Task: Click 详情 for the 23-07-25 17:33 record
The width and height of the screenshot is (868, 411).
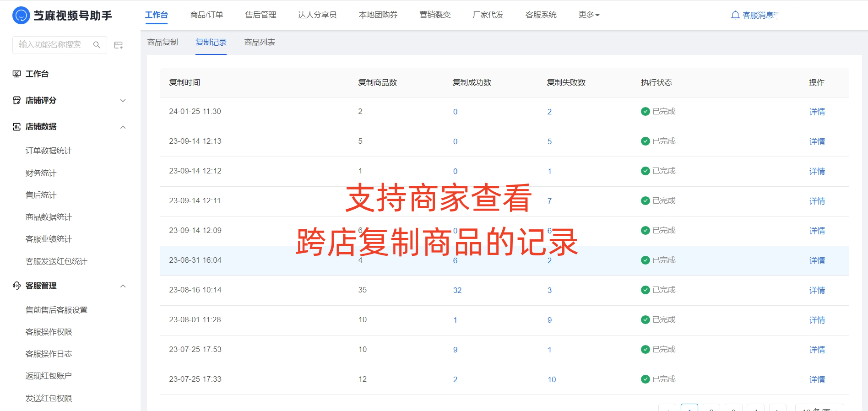Action: point(817,379)
